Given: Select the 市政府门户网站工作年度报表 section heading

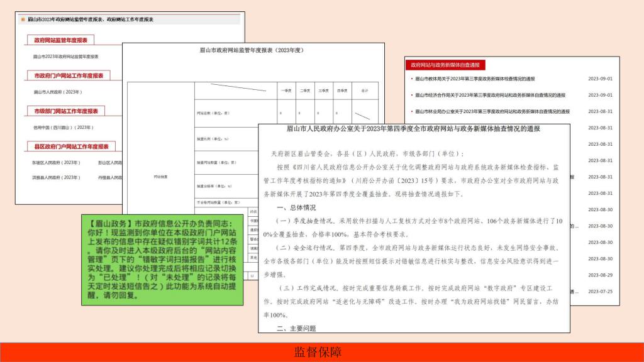Looking at the screenshot, I should click(x=69, y=75).
